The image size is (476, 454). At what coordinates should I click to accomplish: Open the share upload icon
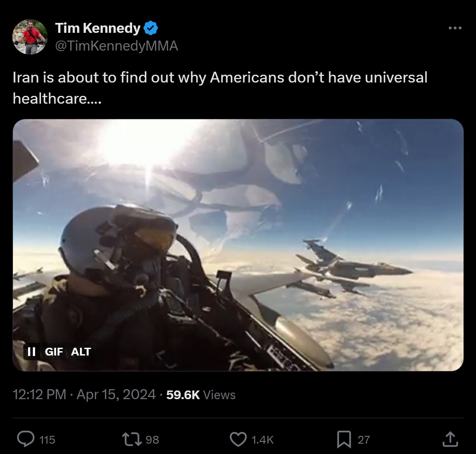(450, 439)
